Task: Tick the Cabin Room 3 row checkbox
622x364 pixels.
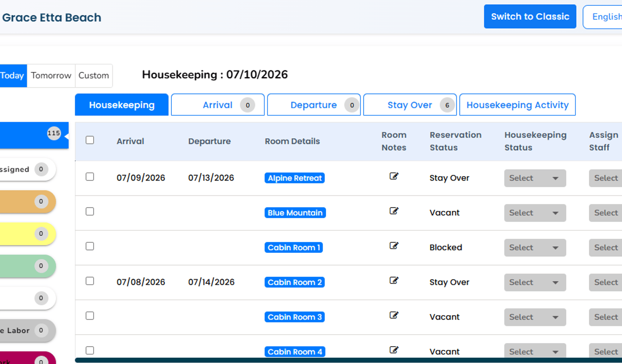Action: 90,316
